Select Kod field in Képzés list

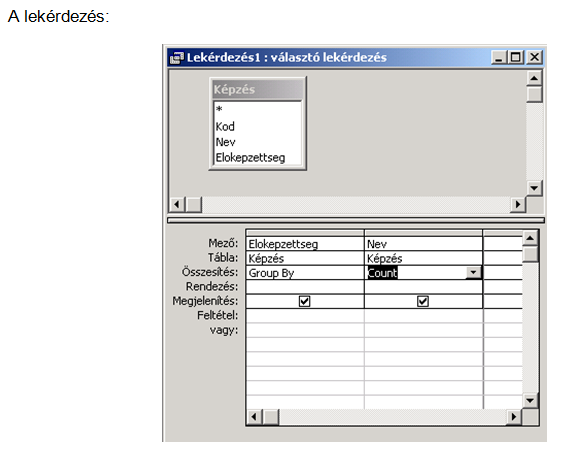tap(225, 126)
